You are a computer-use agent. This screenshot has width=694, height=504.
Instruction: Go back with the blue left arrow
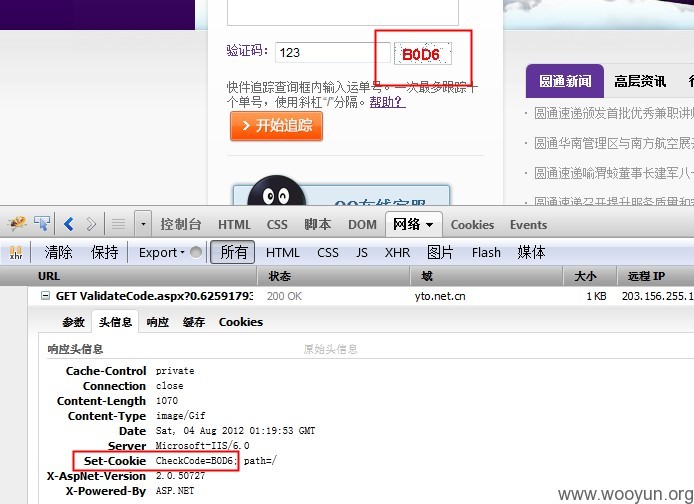point(69,224)
